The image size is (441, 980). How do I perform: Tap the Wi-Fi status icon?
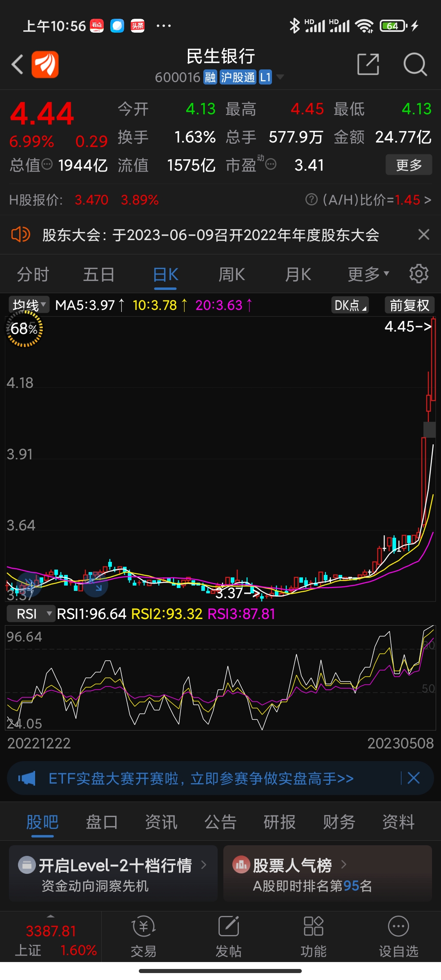pyautogui.click(x=365, y=26)
